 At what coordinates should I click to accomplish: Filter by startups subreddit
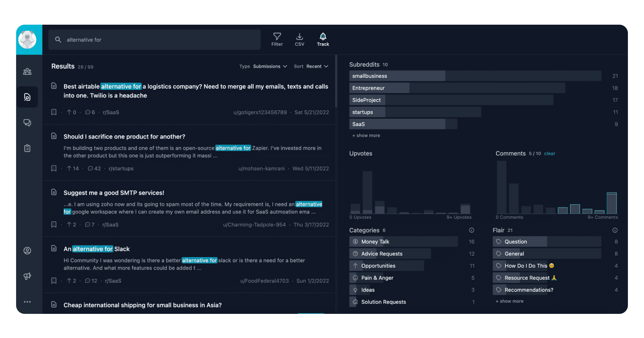click(x=415, y=112)
